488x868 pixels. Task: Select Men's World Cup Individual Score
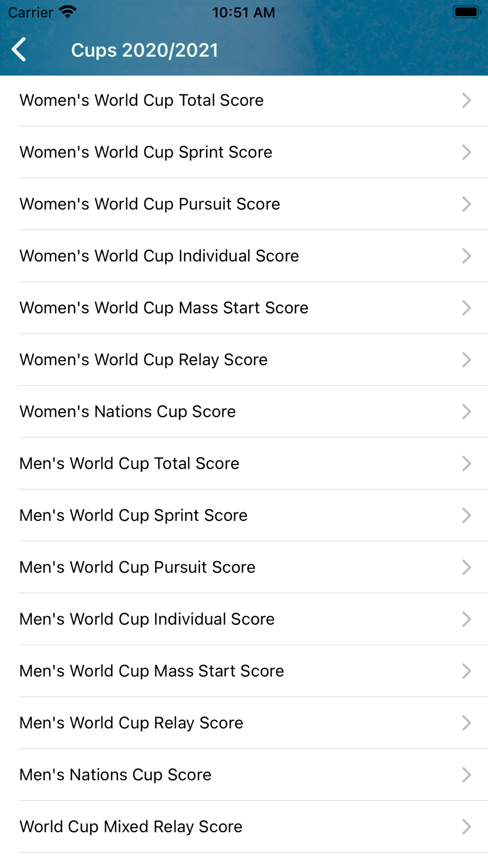(x=244, y=619)
